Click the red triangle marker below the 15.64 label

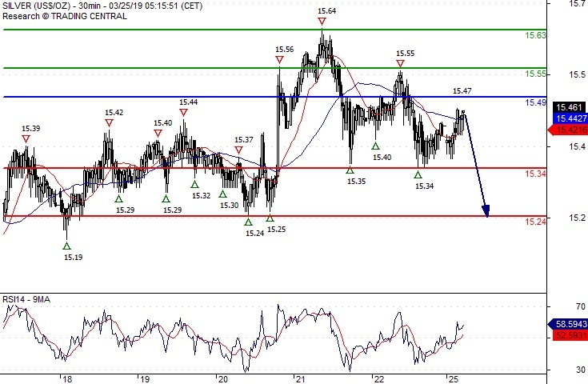tap(322, 22)
